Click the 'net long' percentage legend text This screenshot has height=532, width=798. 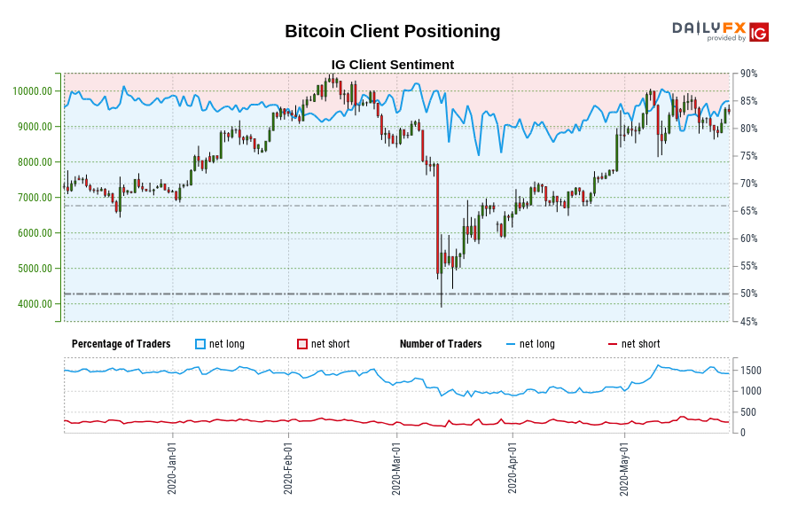pos(227,344)
